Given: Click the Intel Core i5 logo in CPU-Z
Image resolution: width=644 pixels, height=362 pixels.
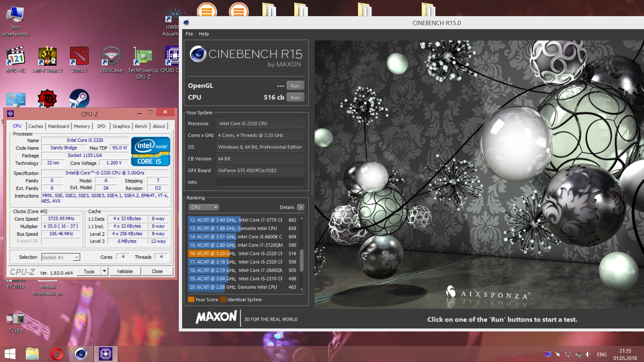Looking at the screenshot, I should pyautogui.click(x=150, y=151).
